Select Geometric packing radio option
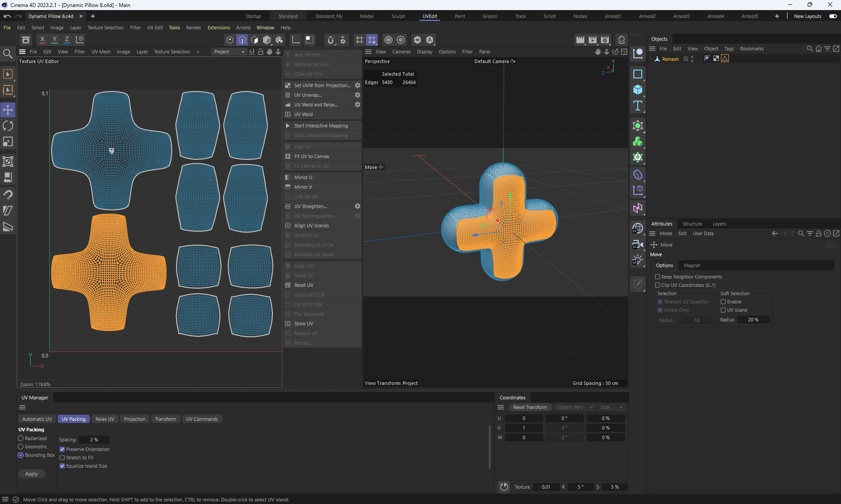 coord(21,447)
